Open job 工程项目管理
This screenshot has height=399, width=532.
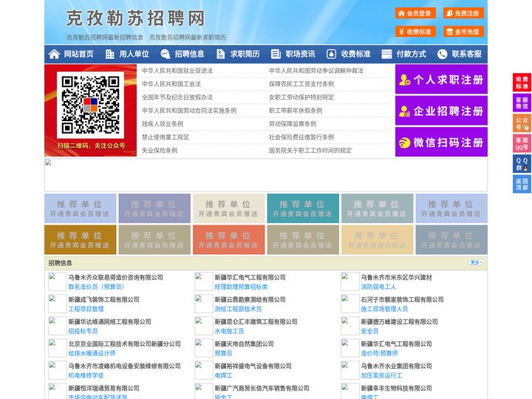pyautogui.click(x=86, y=309)
